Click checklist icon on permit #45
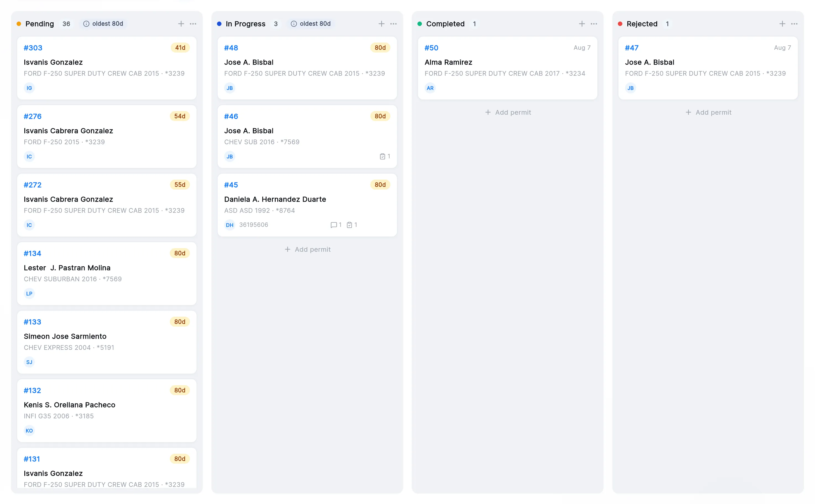This screenshot has width=815, height=504. [349, 225]
